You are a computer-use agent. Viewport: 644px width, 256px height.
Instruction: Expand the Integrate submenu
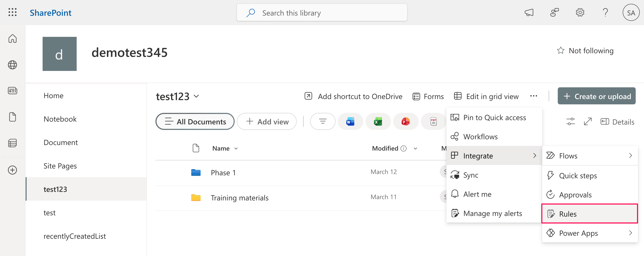pos(478,155)
